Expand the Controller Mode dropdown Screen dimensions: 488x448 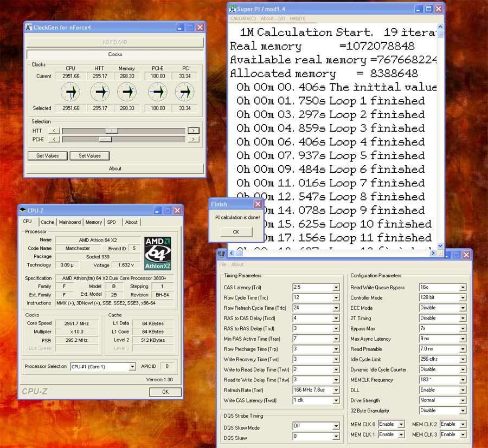[463, 298]
